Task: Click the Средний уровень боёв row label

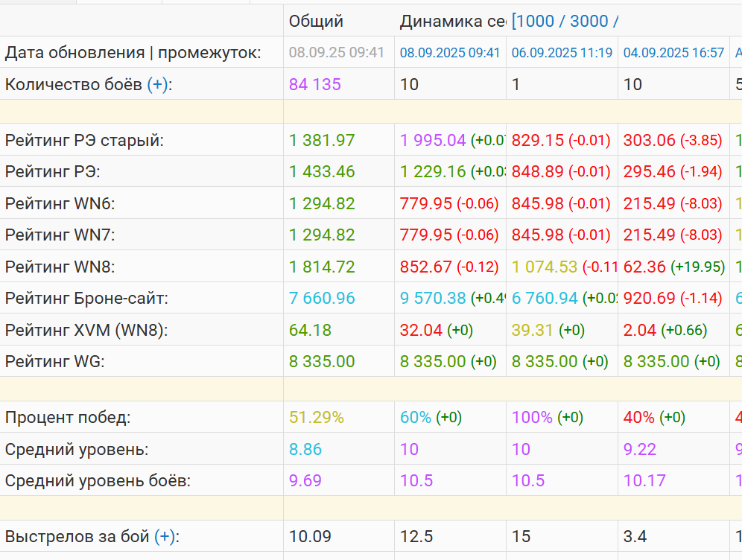Action: point(98,481)
